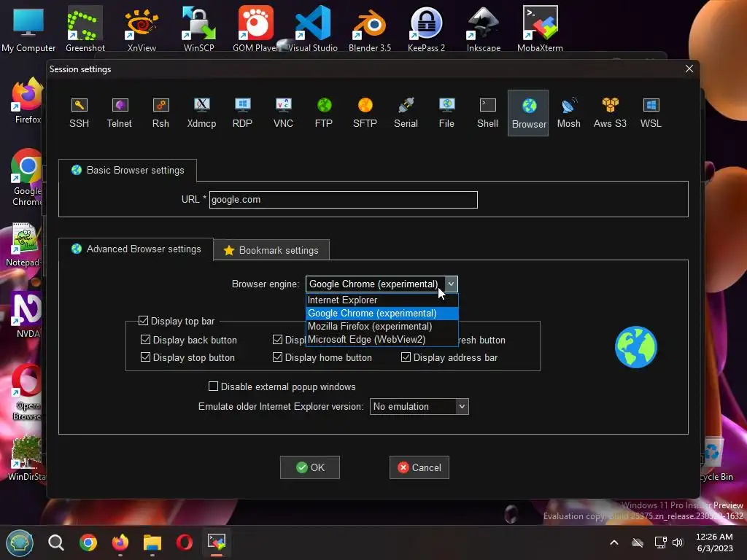
Task: Open Emulate older Internet Explorer version dropdown
Action: (419, 407)
